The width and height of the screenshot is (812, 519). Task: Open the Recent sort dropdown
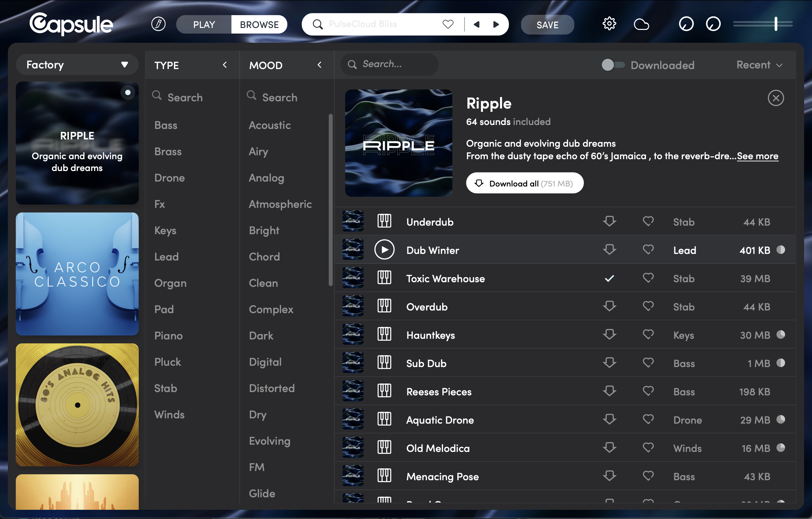(x=759, y=65)
